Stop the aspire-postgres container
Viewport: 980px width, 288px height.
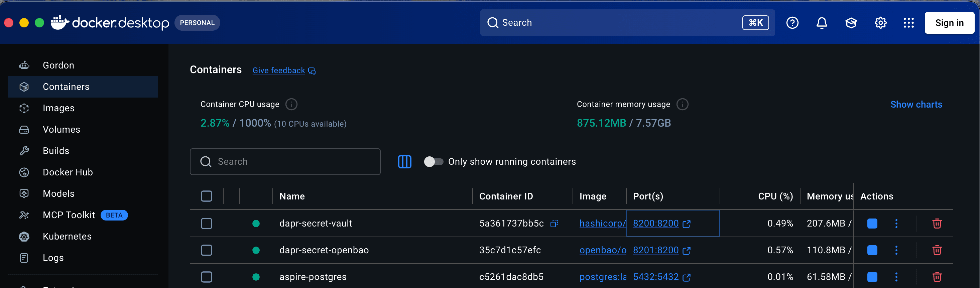click(872, 277)
